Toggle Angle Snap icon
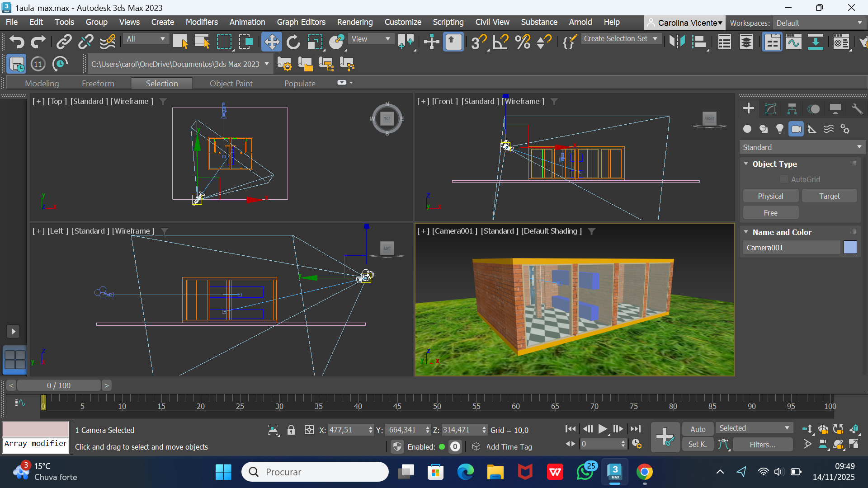This screenshot has height=488, width=868. click(500, 42)
